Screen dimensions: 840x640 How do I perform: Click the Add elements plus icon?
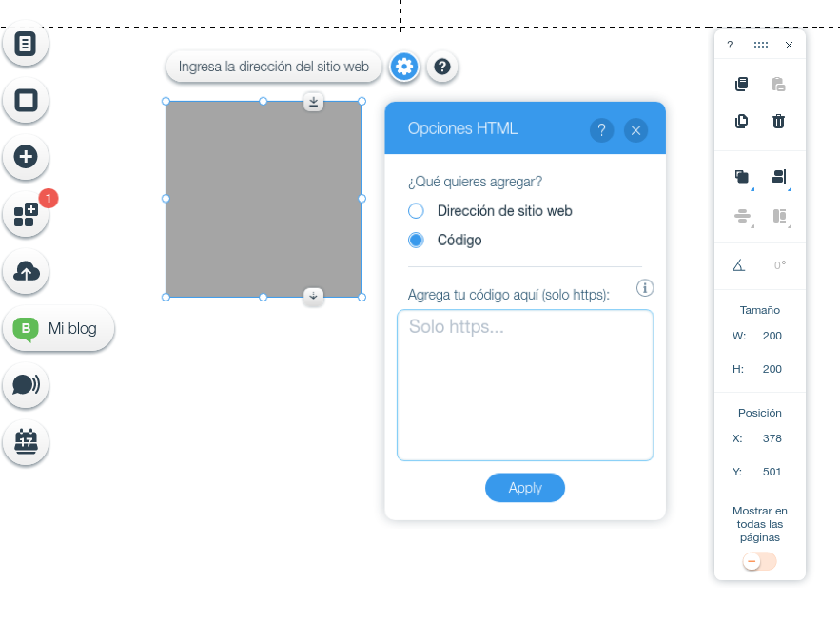tap(26, 157)
